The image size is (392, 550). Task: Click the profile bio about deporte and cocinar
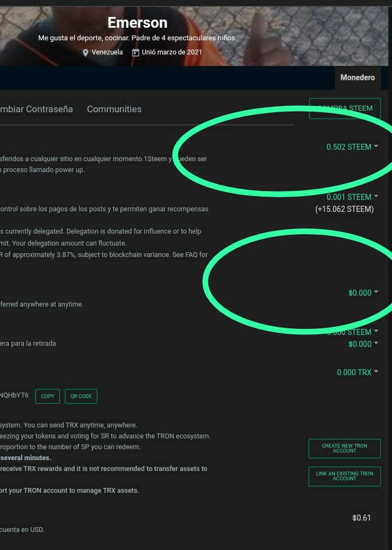pos(137,38)
